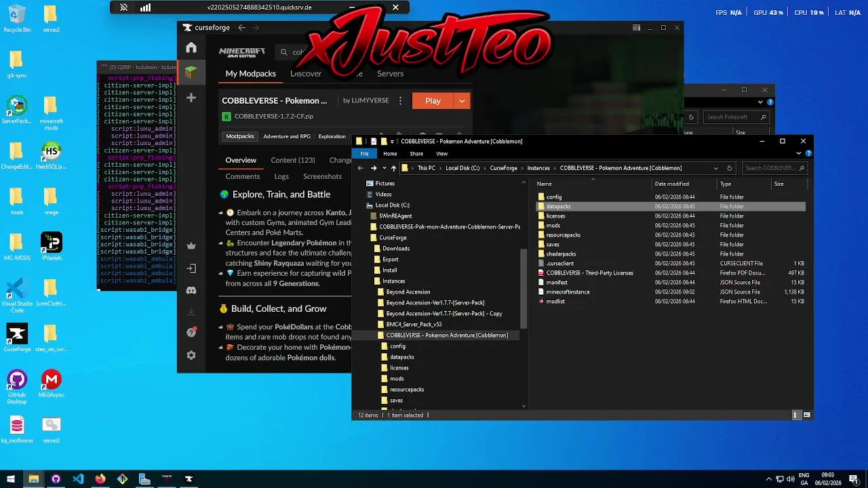The width and height of the screenshot is (868, 488).
Task: Open the Explorer View ribbon tab
Action: click(441, 154)
